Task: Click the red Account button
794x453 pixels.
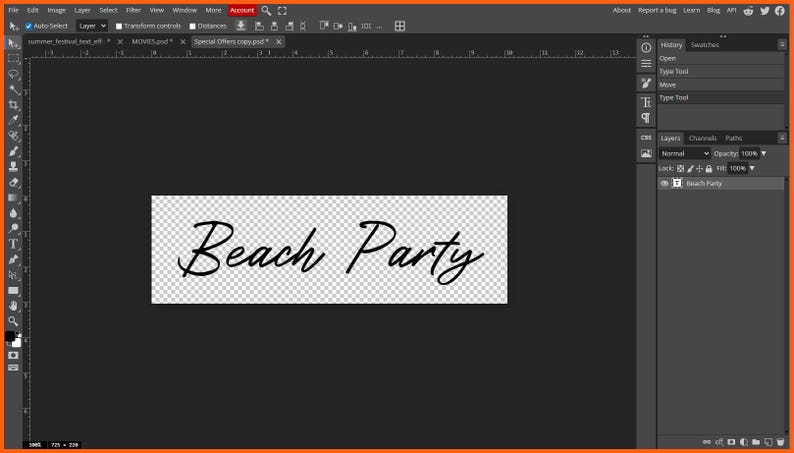Action: click(x=242, y=10)
